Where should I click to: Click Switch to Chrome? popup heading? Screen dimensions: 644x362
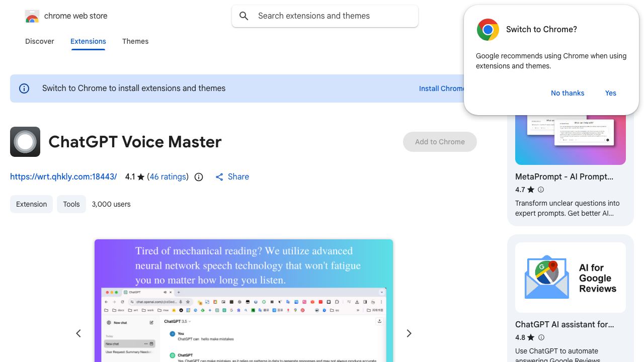541,30
